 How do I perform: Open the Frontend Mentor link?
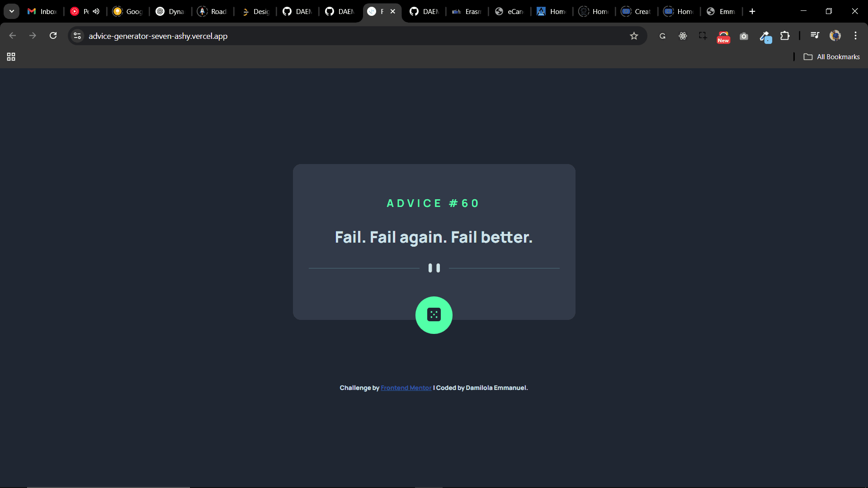(x=406, y=388)
